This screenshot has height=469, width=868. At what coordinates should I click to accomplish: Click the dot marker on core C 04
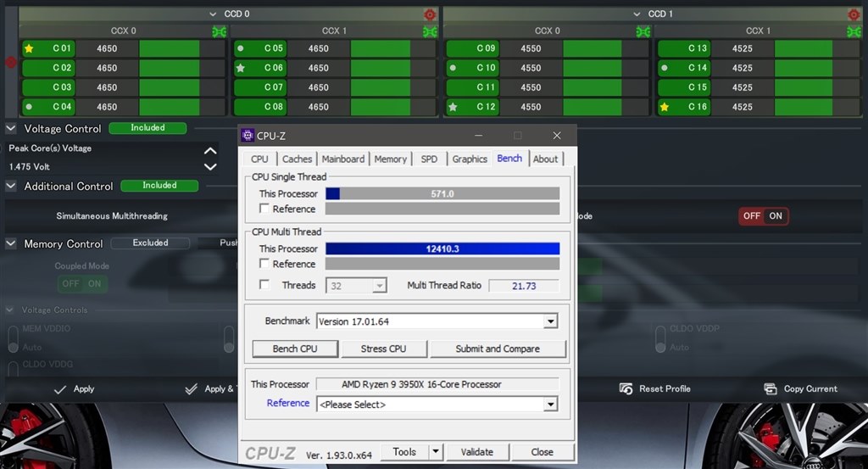(29, 107)
